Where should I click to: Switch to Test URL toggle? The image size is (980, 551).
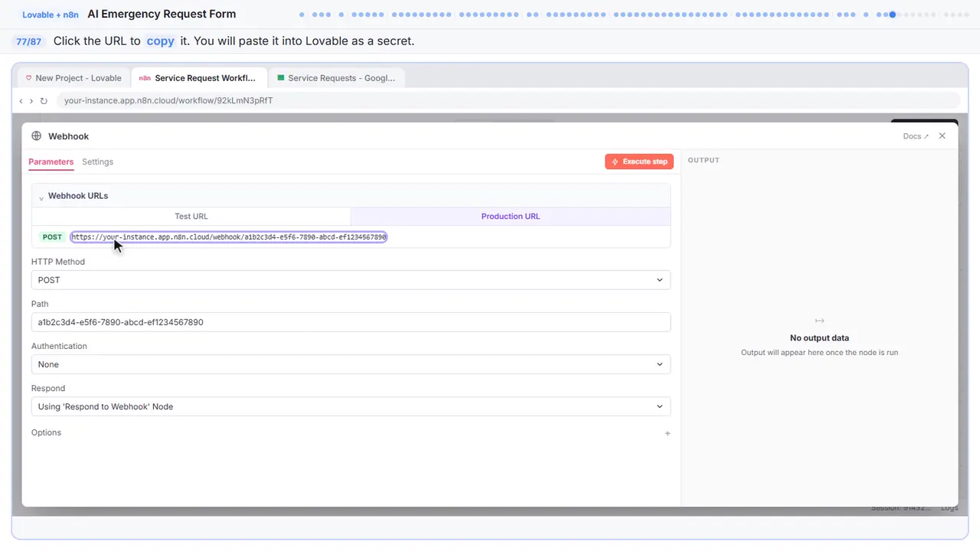point(191,217)
